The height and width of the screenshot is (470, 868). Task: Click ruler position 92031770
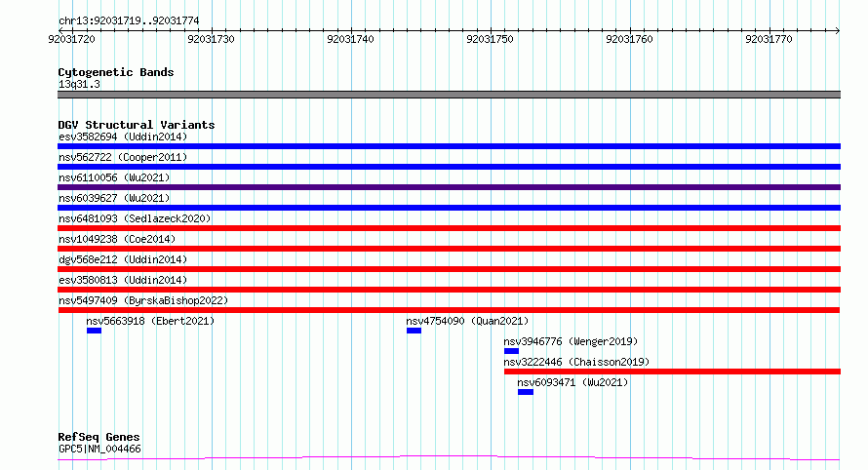(769, 39)
